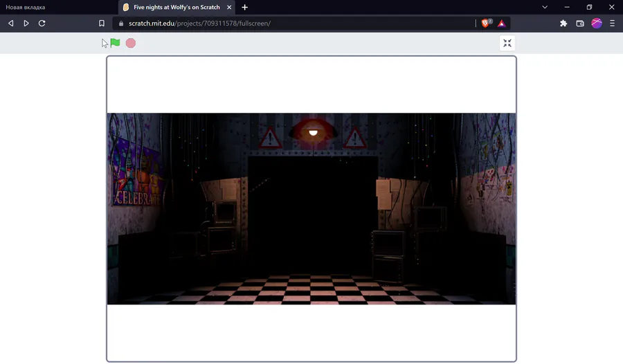Viewport: 623px width, 364px height.
Task: Focus the address bar showing scratch.mit.edu URL
Action: [x=294, y=24]
